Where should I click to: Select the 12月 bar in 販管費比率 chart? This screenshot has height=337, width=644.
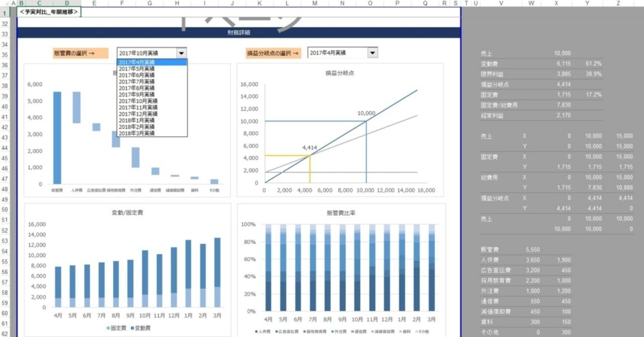[x=387, y=268]
